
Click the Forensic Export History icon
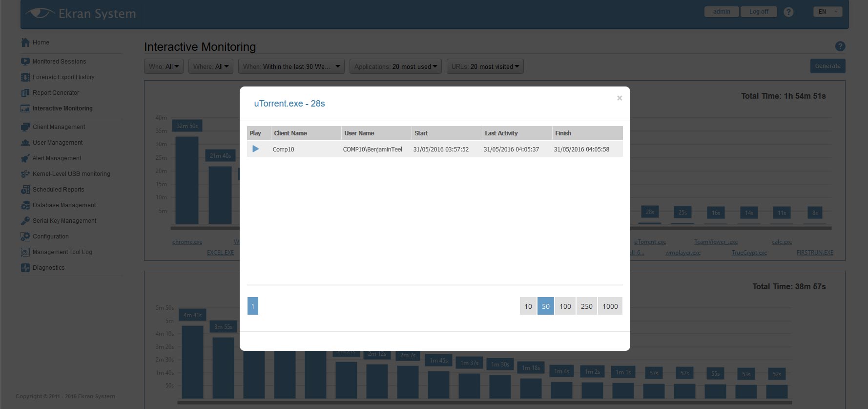(x=25, y=77)
